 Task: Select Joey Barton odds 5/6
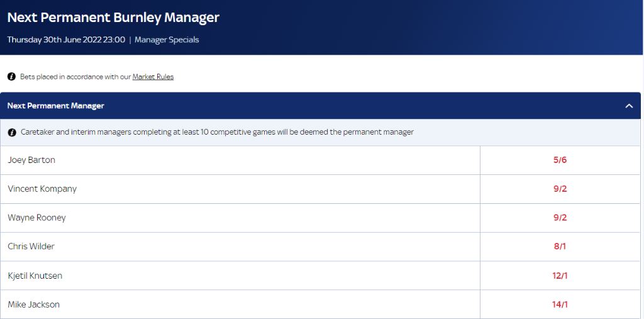[560, 160]
